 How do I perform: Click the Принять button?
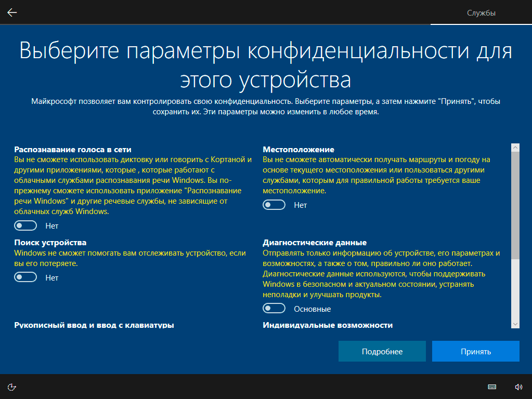(475, 351)
